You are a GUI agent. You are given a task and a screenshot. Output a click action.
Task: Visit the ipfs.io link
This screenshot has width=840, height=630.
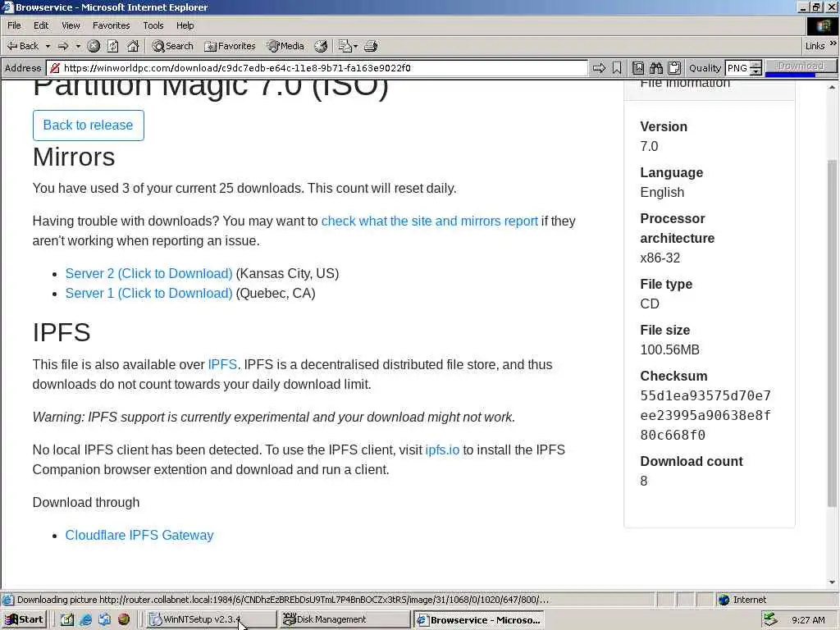pyautogui.click(x=442, y=450)
